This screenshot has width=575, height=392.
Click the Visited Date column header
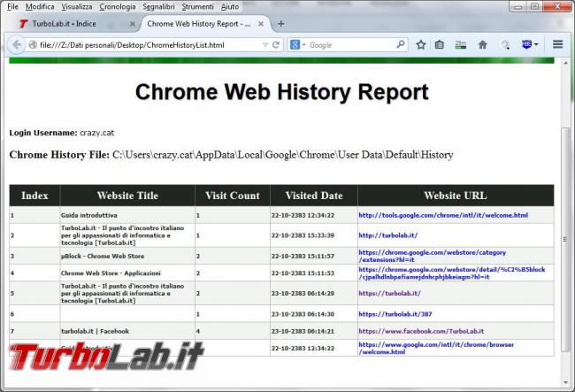tap(314, 196)
